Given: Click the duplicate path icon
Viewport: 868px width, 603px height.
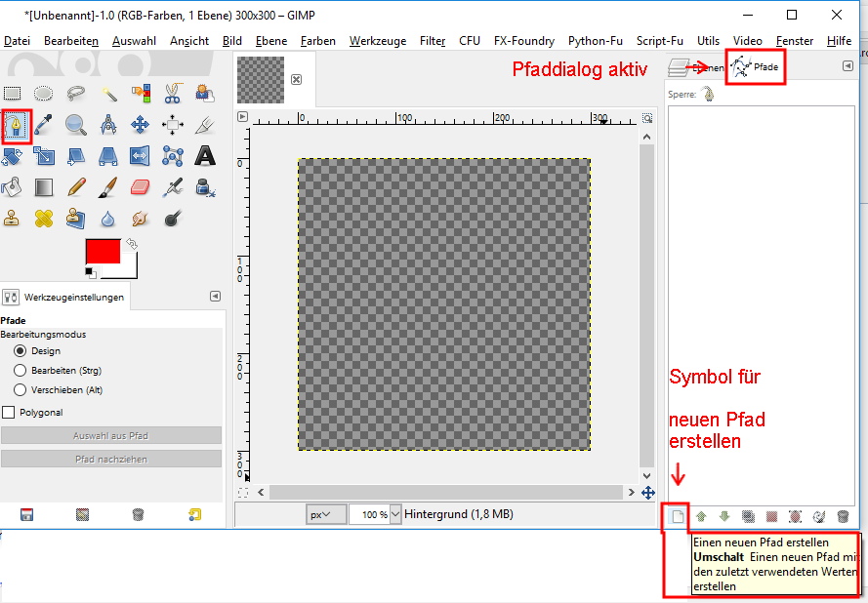Looking at the screenshot, I should (x=748, y=517).
